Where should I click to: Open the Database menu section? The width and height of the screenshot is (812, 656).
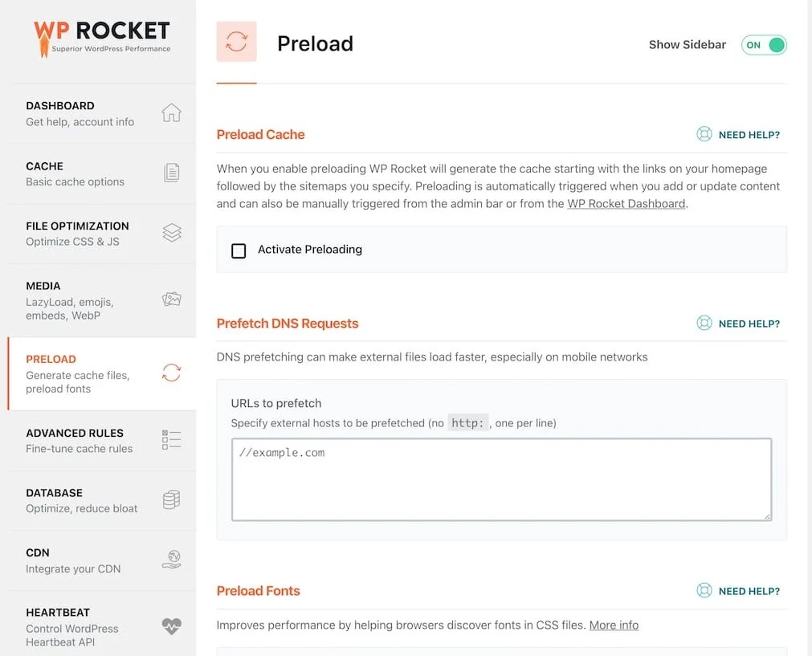pyautogui.click(x=102, y=500)
